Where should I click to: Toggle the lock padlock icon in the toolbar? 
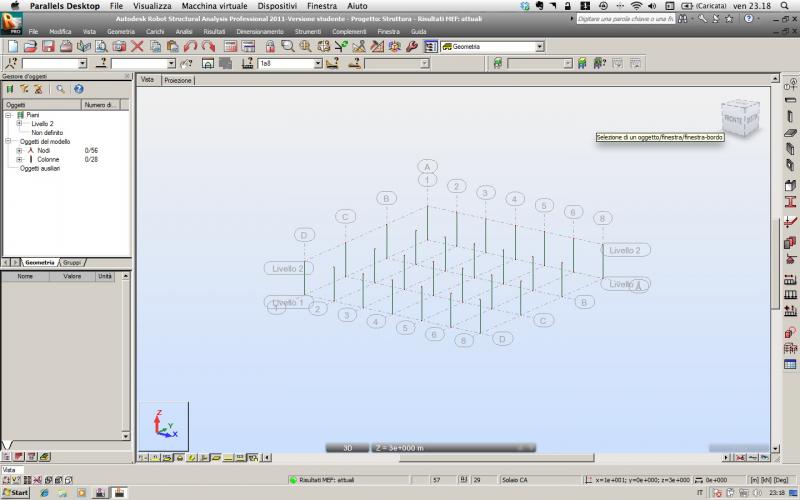270,46
